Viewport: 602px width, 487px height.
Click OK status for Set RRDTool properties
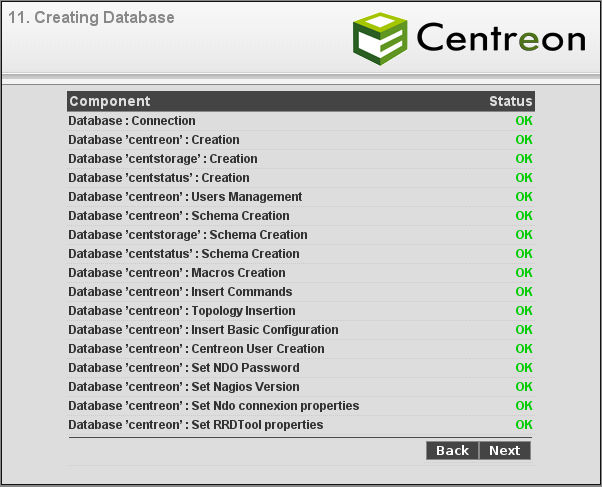(x=524, y=425)
